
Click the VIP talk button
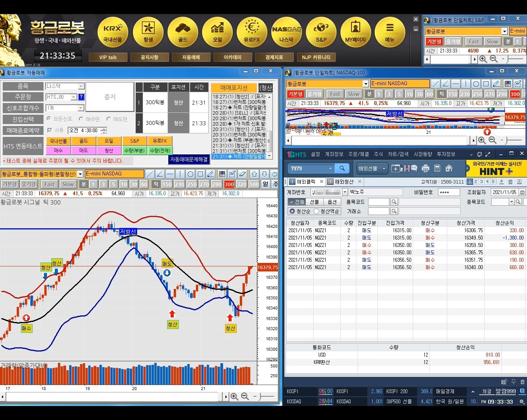(108, 57)
